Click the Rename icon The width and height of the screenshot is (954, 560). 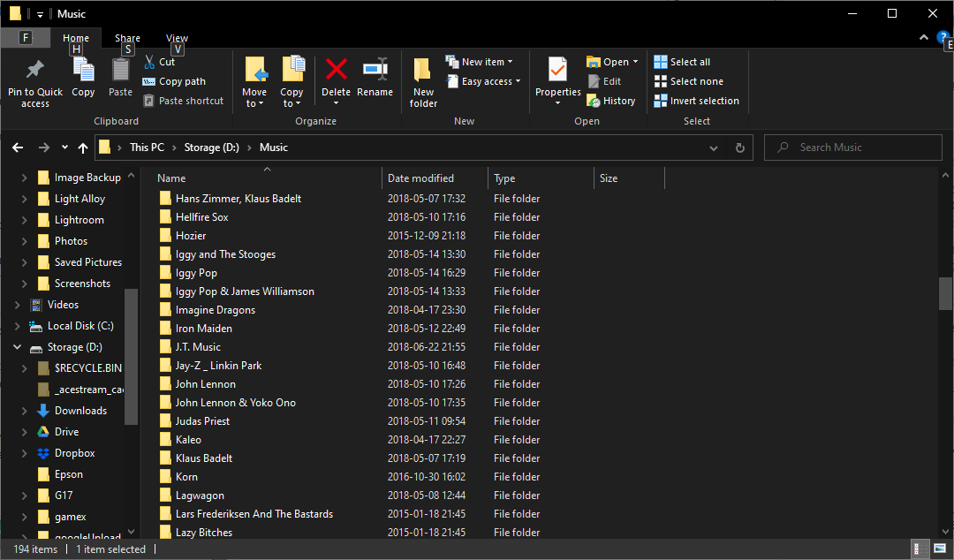[x=375, y=70]
